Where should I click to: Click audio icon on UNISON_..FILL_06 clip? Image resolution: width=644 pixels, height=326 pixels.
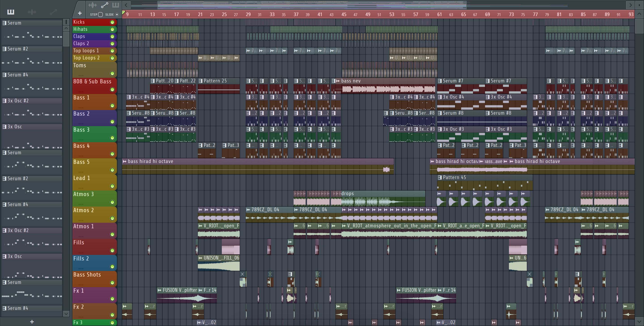point(200,258)
